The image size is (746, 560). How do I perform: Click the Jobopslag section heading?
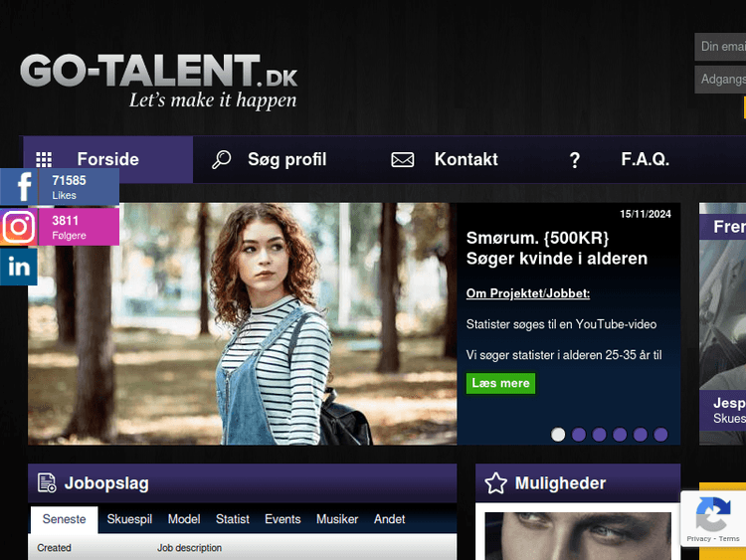click(x=106, y=483)
